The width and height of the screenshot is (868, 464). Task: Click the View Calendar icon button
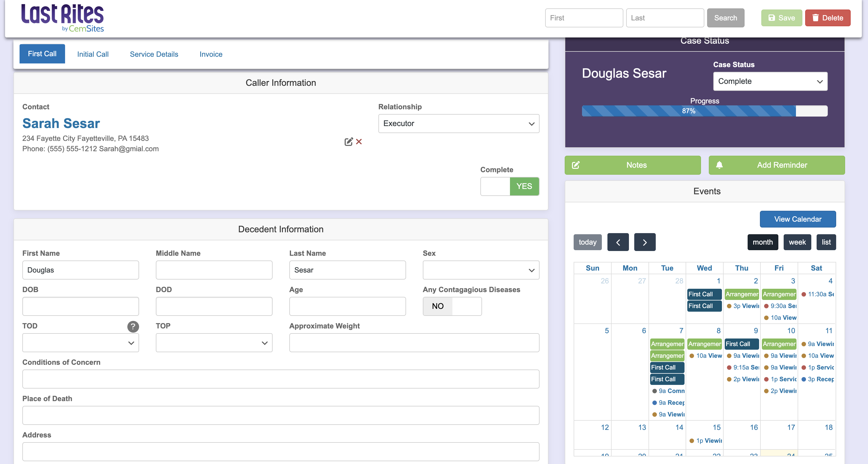pyautogui.click(x=798, y=218)
